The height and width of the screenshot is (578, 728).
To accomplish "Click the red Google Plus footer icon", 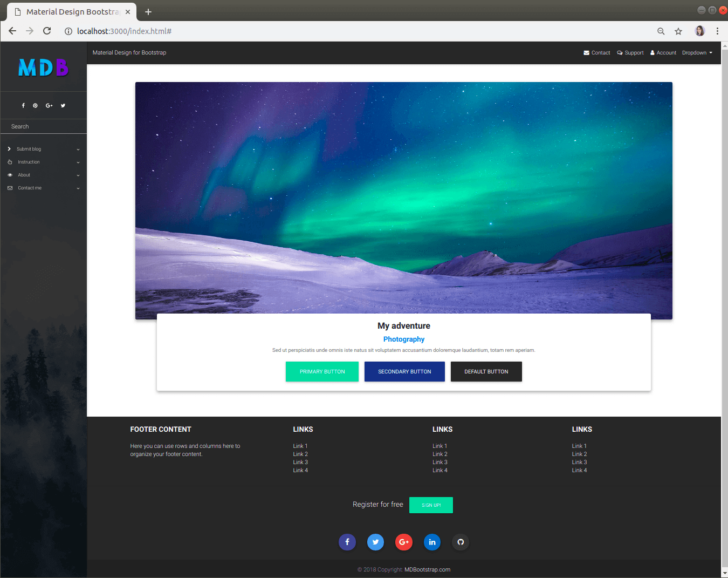I will point(404,542).
